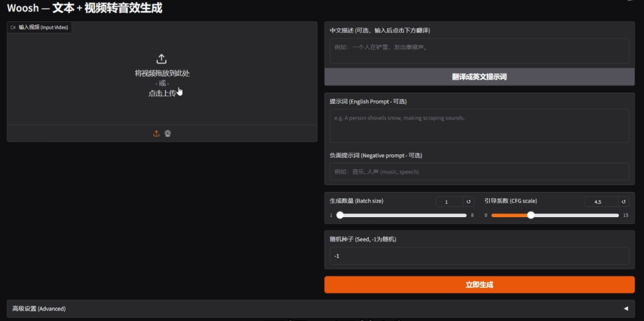Select the webcam source icon below video box

(167, 133)
